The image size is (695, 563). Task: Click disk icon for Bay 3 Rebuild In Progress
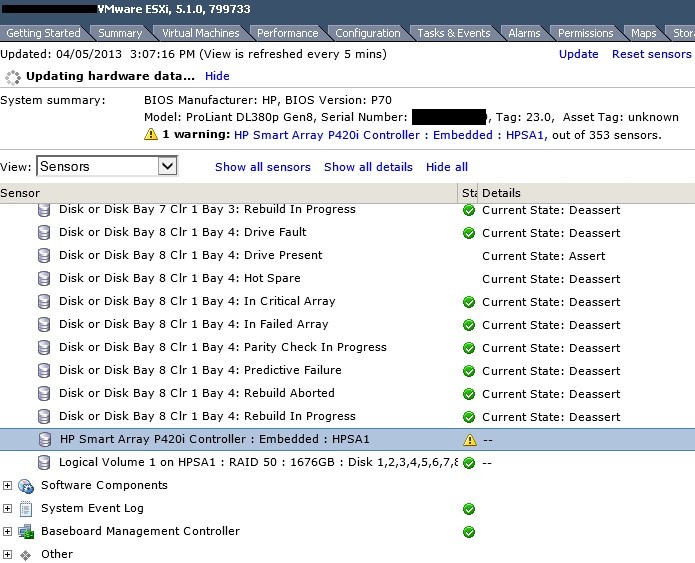point(44,210)
